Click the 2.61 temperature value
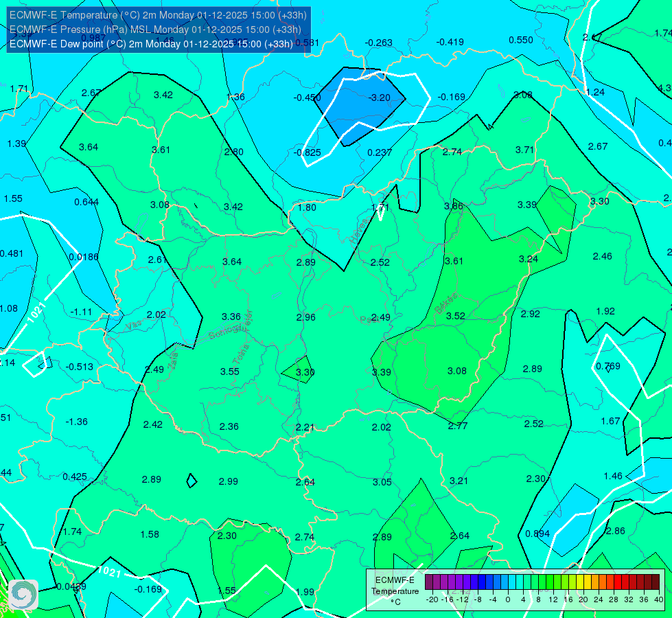The image size is (672, 618). 157,260
